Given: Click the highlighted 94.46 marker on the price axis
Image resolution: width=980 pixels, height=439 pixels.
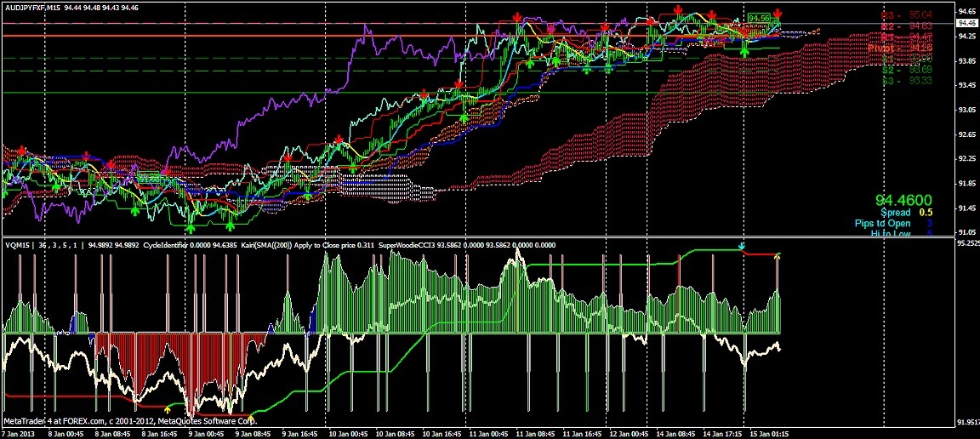Looking at the screenshot, I should pyautogui.click(x=966, y=25).
